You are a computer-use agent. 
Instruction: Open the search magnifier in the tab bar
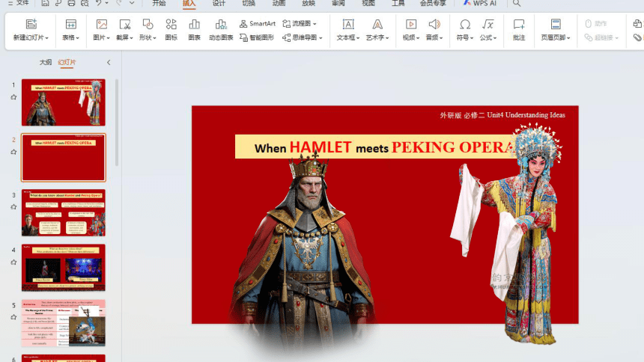pos(517,3)
